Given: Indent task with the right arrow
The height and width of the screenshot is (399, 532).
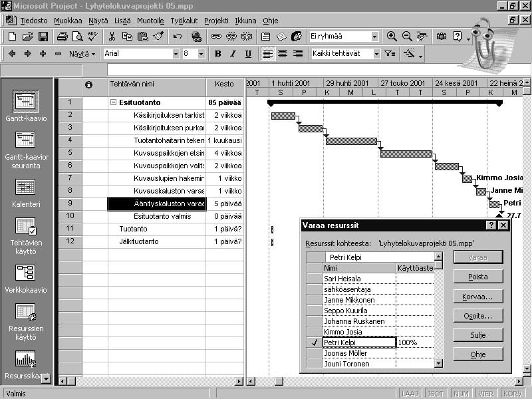Looking at the screenshot, I should (x=28, y=54).
